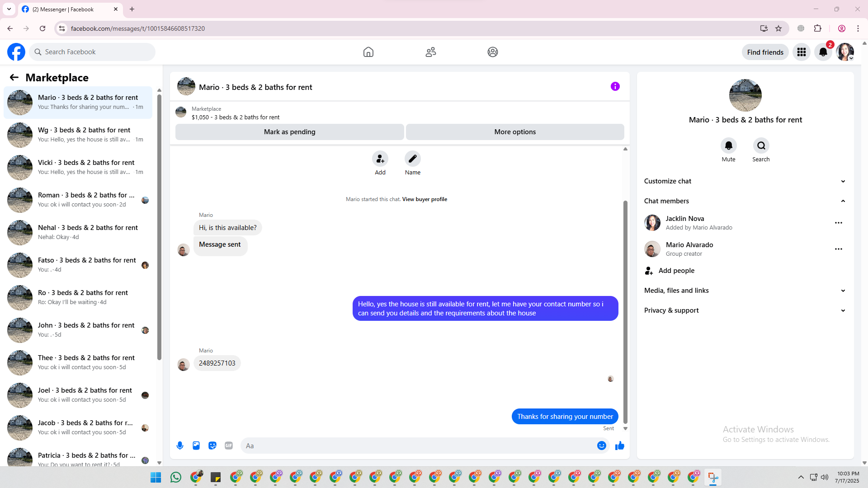The image size is (868, 488).
Task: Click the Mark as pending button
Action: click(290, 132)
